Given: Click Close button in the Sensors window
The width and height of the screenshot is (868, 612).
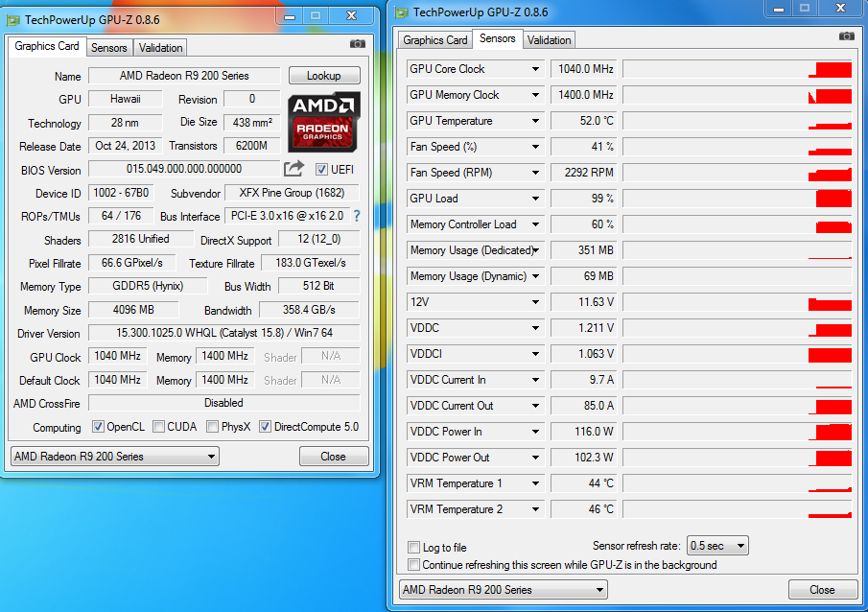Looking at the screenshot, I should pos(822,590).
